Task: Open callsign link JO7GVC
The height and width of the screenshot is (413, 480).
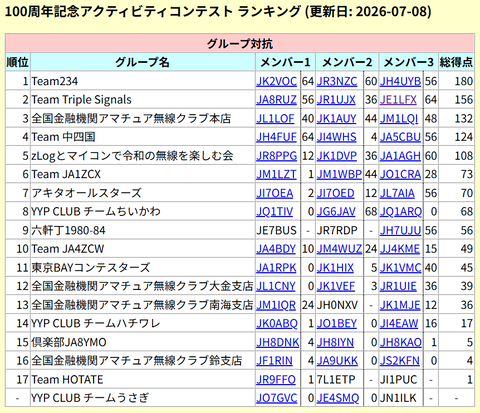Action: pos(276,398)
